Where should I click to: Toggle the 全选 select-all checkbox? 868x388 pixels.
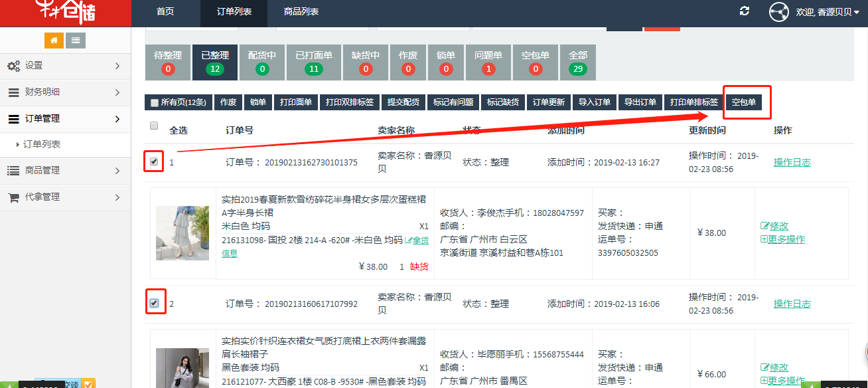pos(154,126)
